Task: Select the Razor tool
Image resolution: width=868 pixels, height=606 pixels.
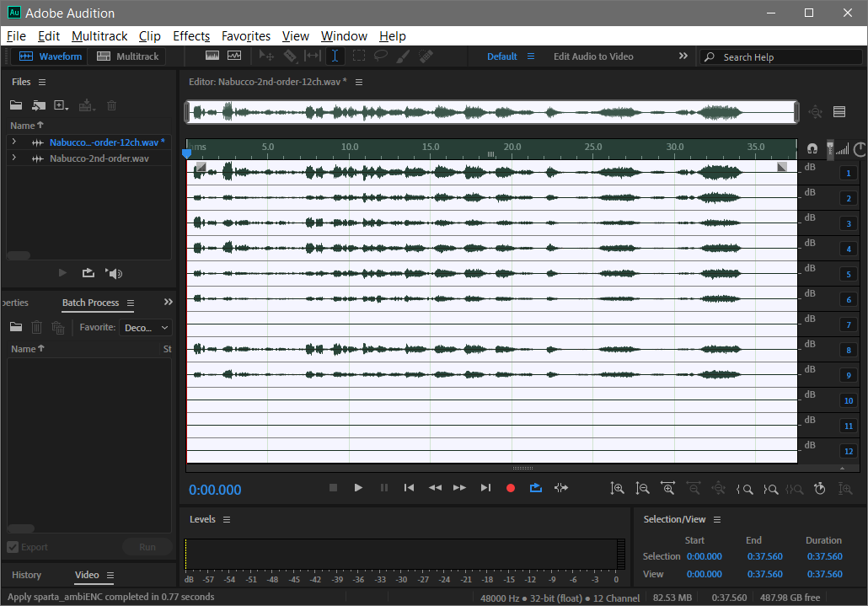Action: pos(290,56)
